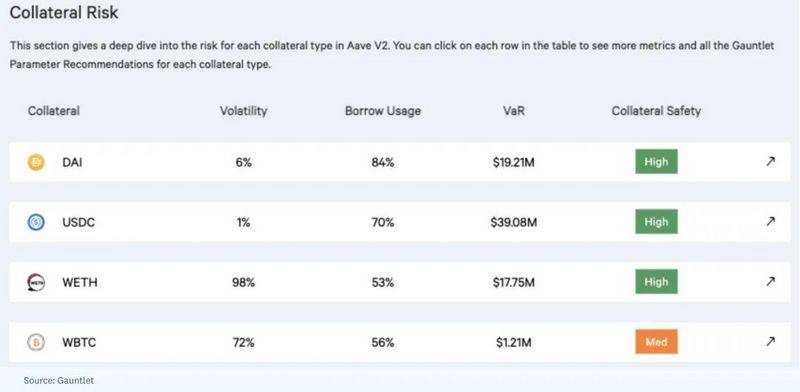Click the USDC coin icon

[x=36, y=223]
